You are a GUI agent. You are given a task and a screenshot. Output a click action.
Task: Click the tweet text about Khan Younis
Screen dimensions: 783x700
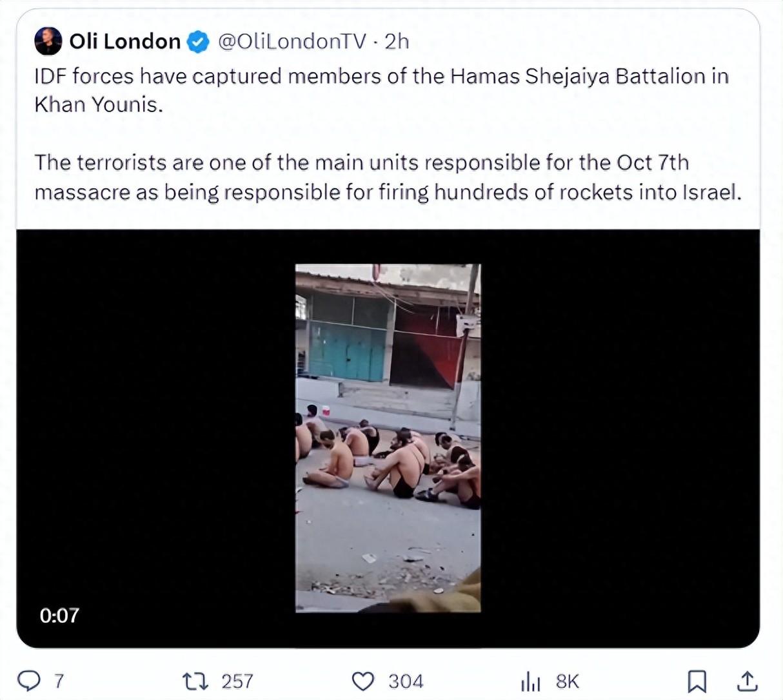pos(381,90)
